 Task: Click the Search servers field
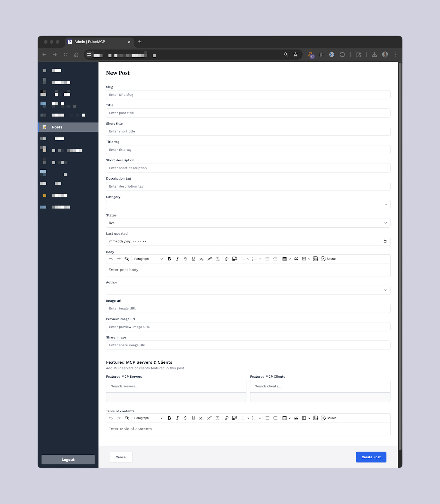176,386
